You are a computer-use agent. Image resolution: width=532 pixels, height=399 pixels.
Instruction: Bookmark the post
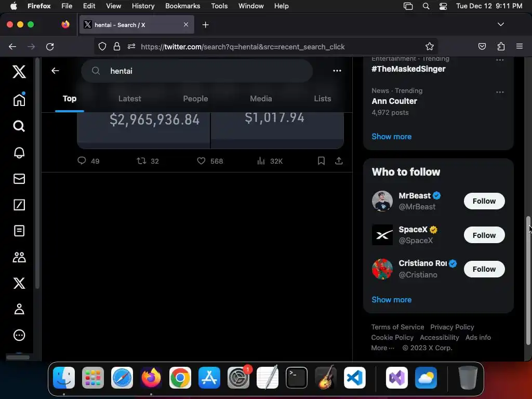(x=321, y=161)
